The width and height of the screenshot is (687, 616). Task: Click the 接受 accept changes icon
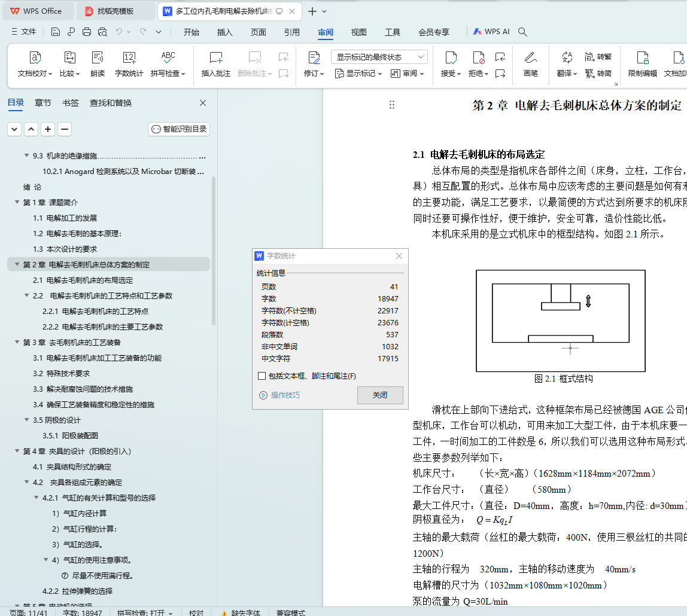[451, 57]
